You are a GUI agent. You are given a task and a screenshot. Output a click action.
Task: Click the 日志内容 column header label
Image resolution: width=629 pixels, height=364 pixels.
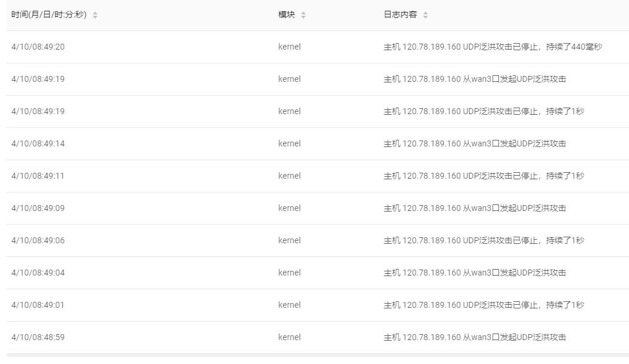400,14
